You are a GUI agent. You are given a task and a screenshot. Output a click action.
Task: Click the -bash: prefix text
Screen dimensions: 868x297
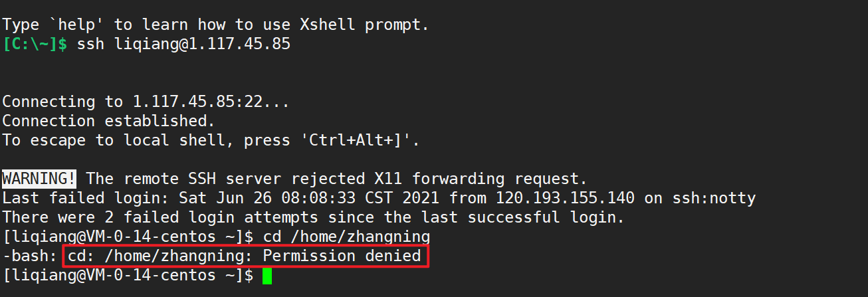[30, 256]
